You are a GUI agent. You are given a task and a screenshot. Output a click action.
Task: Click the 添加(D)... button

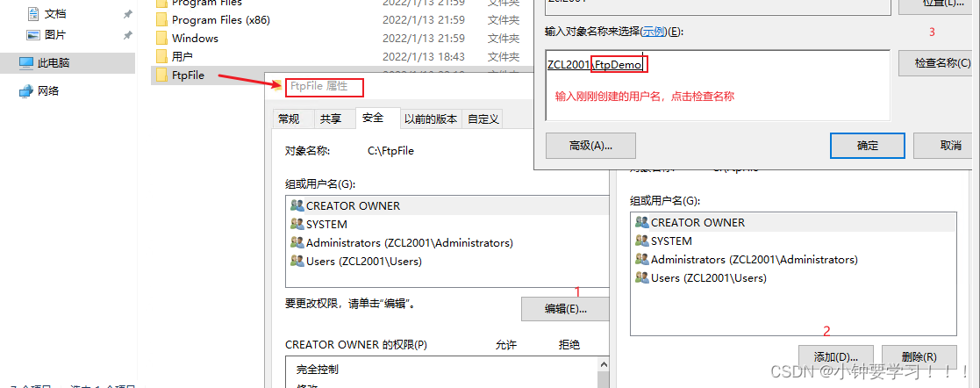835,357
